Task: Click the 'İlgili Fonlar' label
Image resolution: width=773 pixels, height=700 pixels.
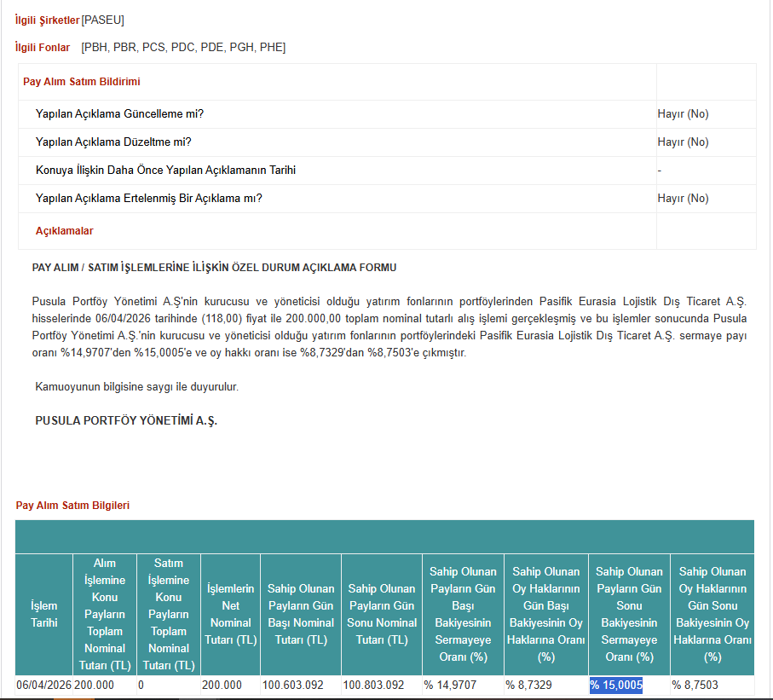Action: 43,48
